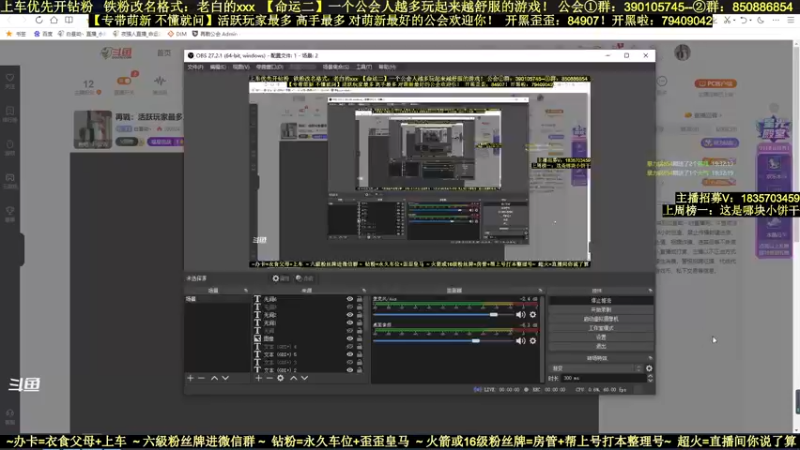Toggle visibility of 文本 (GDI+) 3 source
This screenshot has height=450, width=800.
coord(350,362)
